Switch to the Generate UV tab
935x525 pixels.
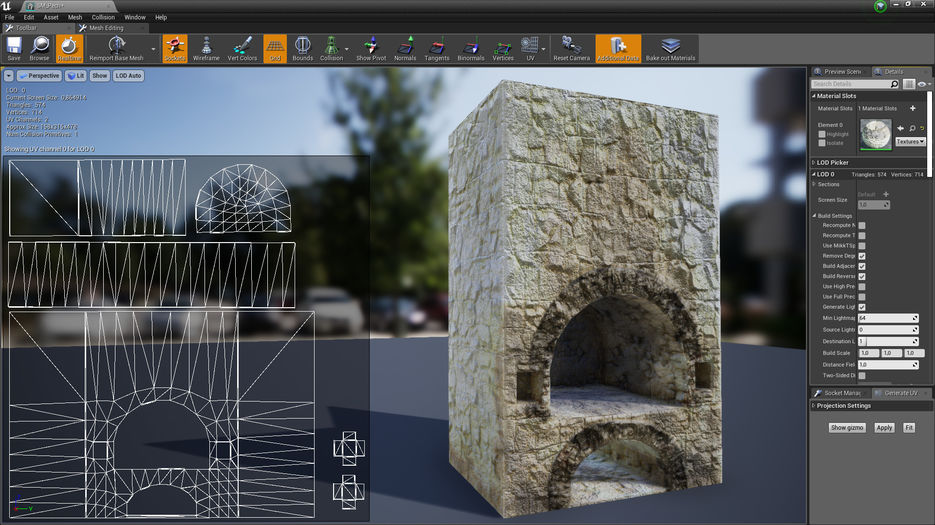click(x=899, y=393)
